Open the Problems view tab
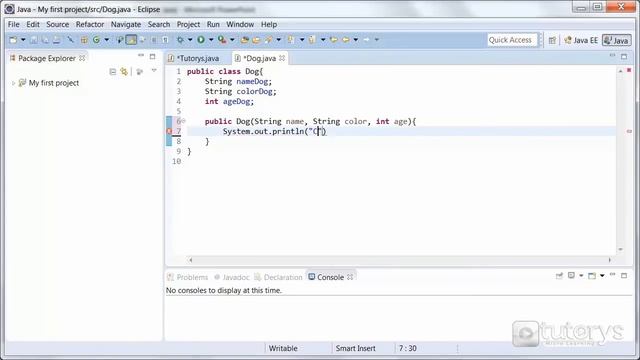Viewport: 640px width, 360px height. 188,277
